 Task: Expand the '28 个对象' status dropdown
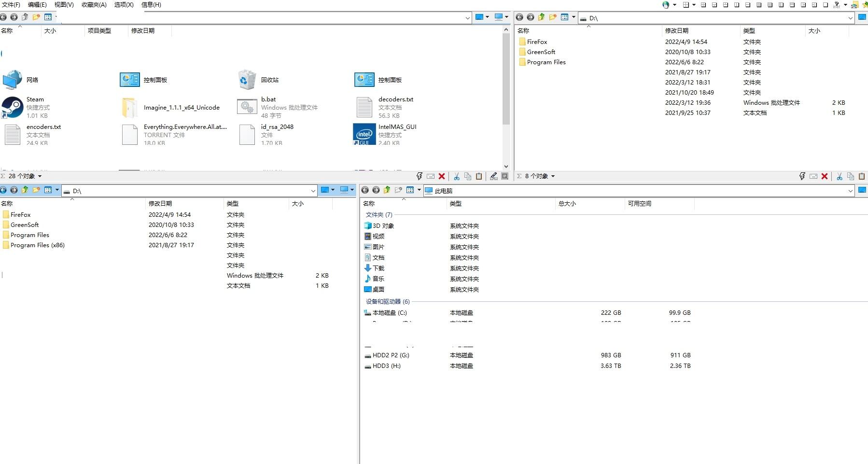40,176
